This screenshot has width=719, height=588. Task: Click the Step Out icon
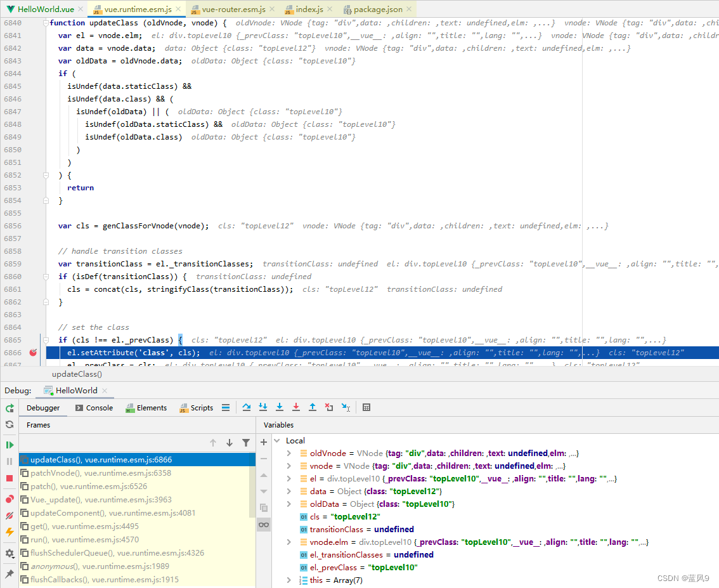(x=313, y=408)
